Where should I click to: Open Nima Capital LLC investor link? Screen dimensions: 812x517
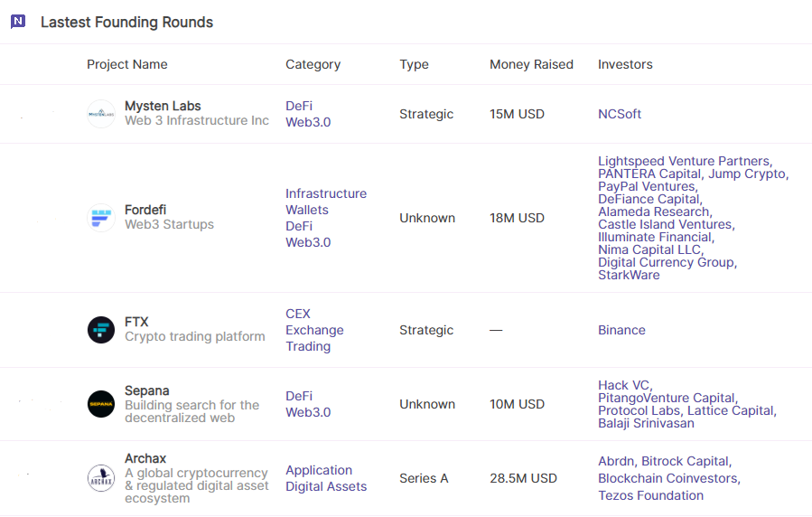651,249
